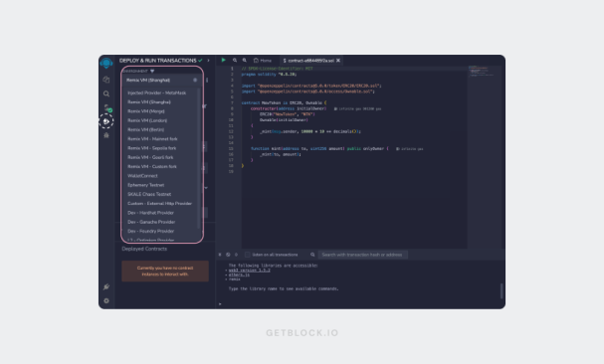Open the debugger bug icon

106,135
